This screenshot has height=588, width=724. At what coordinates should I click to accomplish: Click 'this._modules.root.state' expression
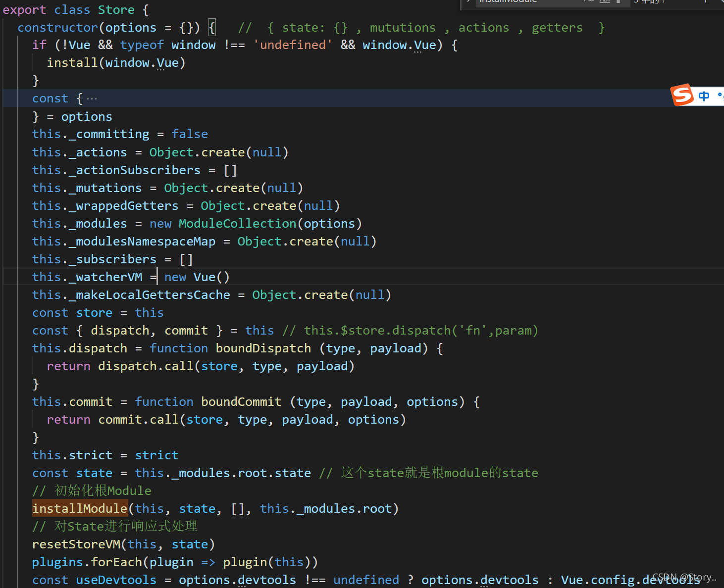click(223, 473)
